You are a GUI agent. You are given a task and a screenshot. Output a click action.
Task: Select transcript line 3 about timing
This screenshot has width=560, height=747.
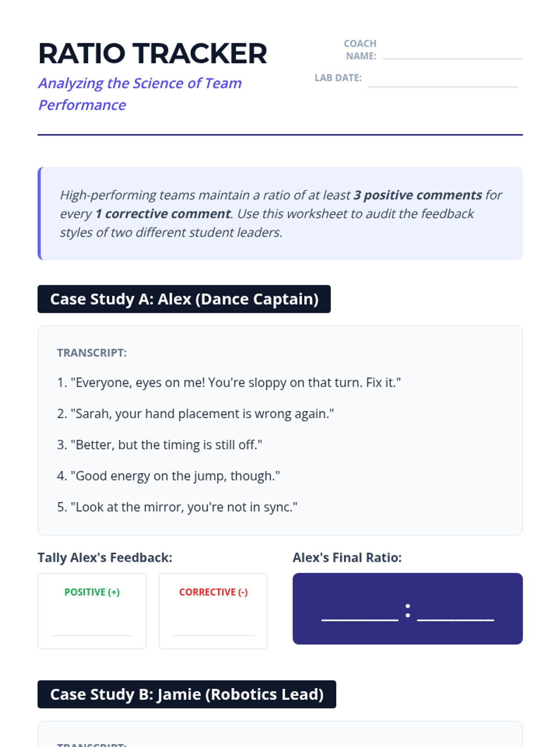pos(160,444)
